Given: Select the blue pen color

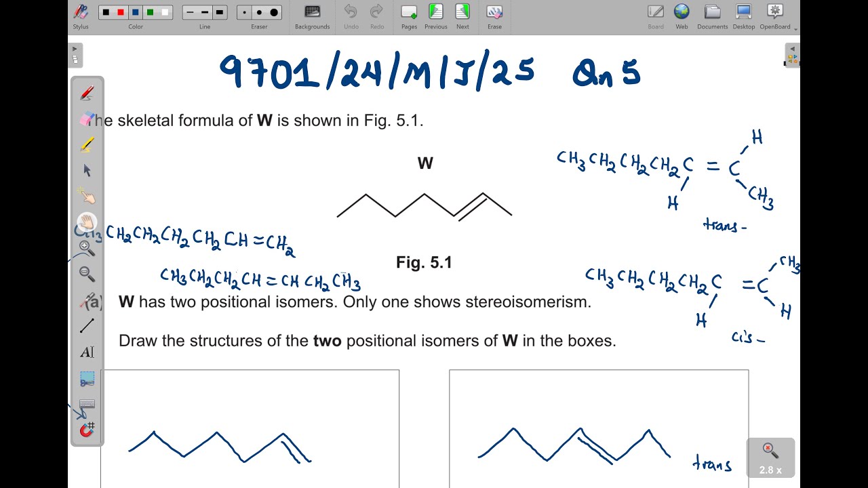Looking at the screenshot, I should click(x=136, y=12).
